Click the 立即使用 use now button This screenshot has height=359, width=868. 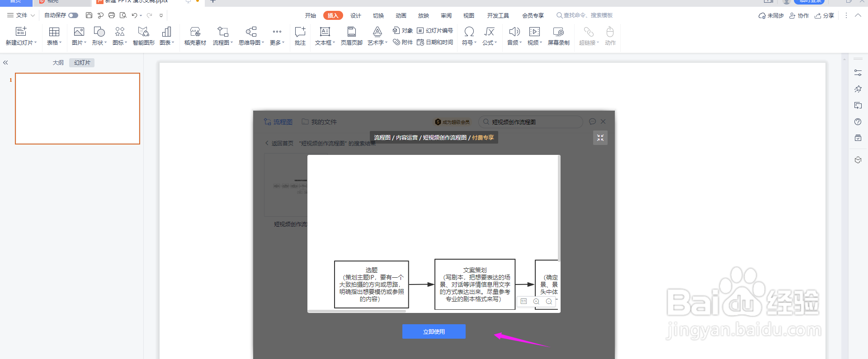pos(434,331)
